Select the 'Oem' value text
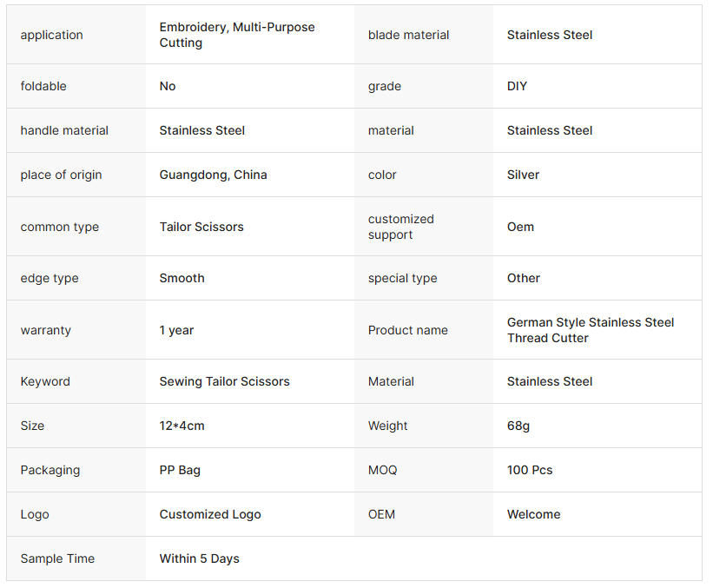 pyautogui.click(x=520, y=228)
